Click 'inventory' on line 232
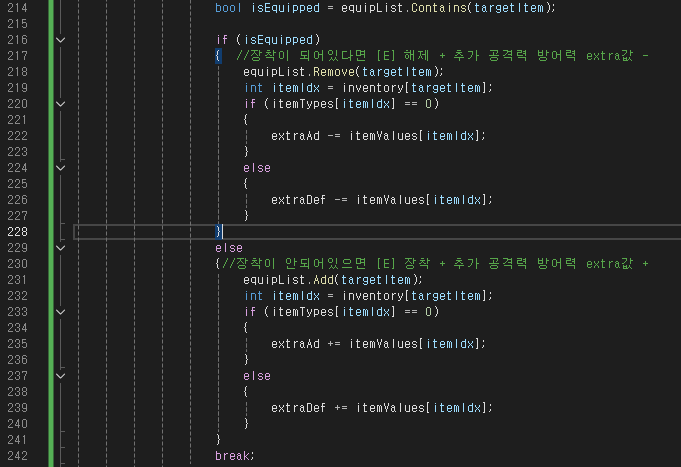The width and height of the screenshot is (681, 467). (x=373, y=296)
